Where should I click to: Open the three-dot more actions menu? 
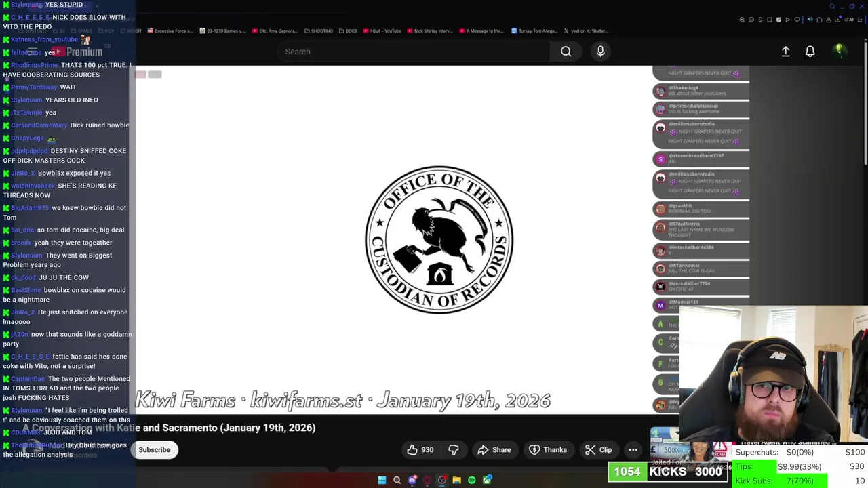coord(633,450)
